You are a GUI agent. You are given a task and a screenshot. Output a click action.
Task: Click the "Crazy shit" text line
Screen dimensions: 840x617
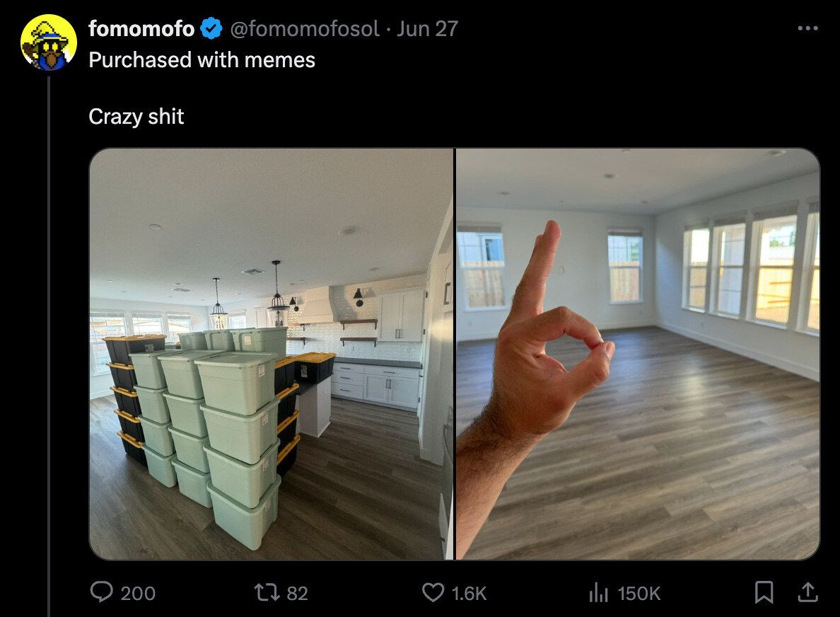point(136,117)
